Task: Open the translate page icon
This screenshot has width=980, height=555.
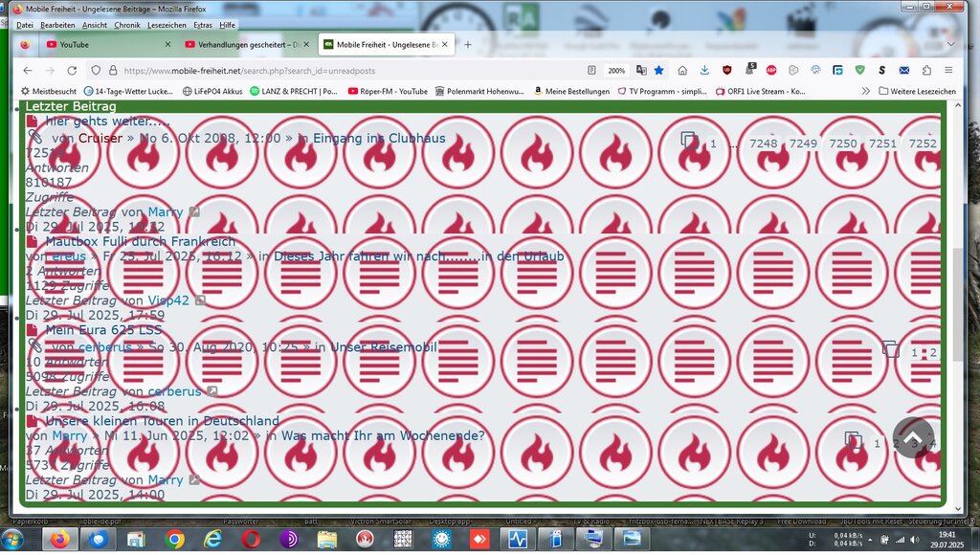Action: 641,71
